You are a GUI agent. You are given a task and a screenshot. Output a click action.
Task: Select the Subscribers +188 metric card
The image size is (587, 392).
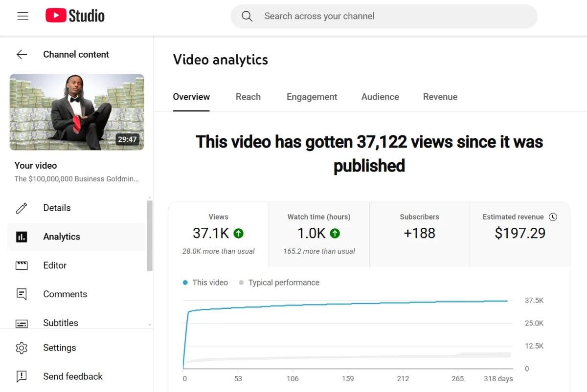tap(419, 234)
